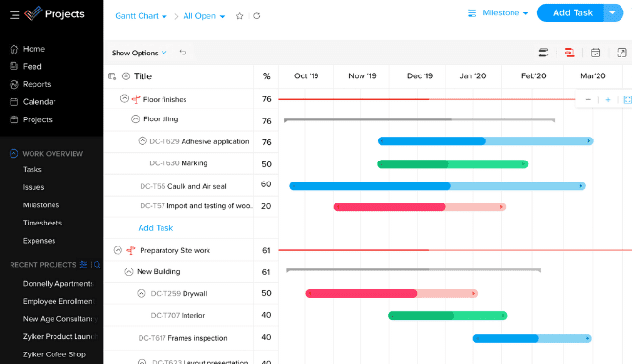Click the undo arrow icon
Screen dimensions: 632x364
[183, 53]
